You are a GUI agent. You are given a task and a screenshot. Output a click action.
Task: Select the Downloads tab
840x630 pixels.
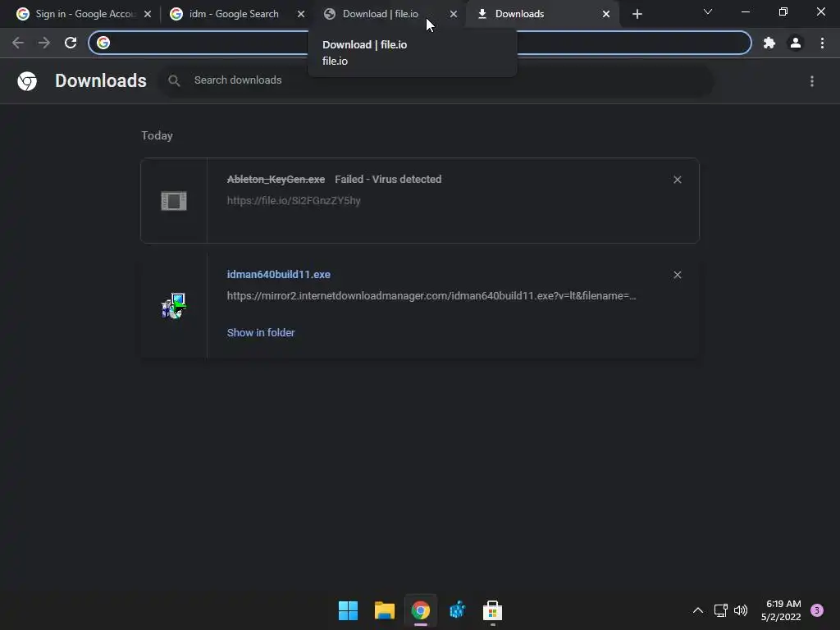click(x=541, y=14)
